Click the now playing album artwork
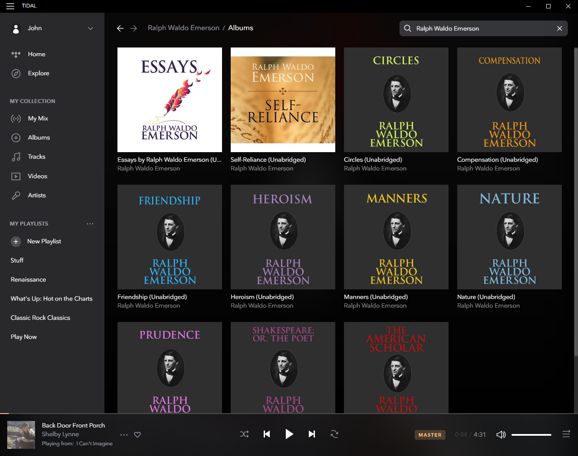Screen dimensions: 578x456 21,435
